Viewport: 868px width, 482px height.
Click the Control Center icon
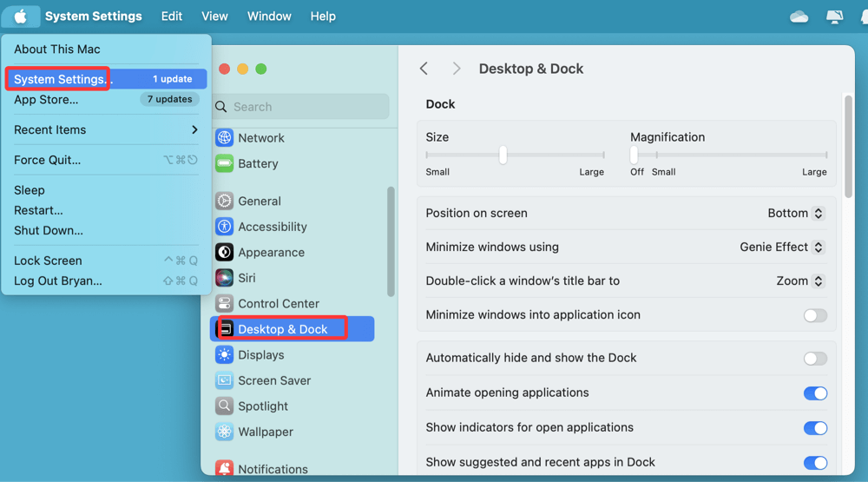click(224, 304)
